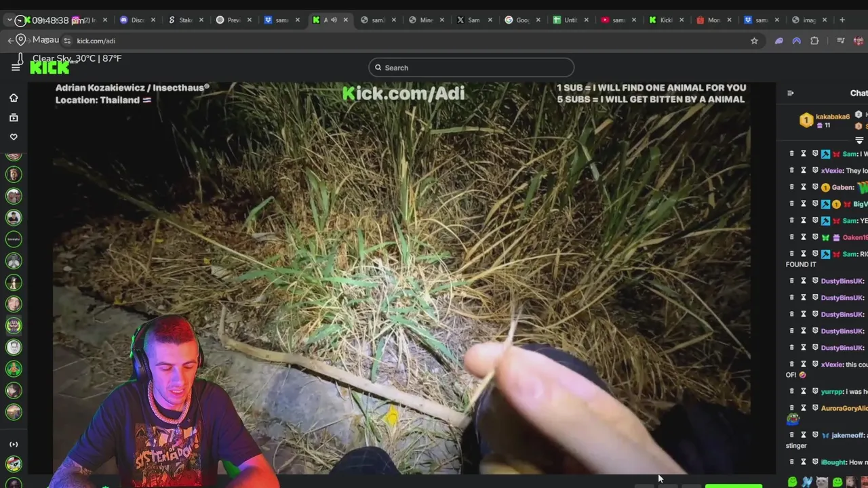Close the Discord browser tab
Viewport: 868px width, 488px height.
pyautogui.click(x=153, y=20)
